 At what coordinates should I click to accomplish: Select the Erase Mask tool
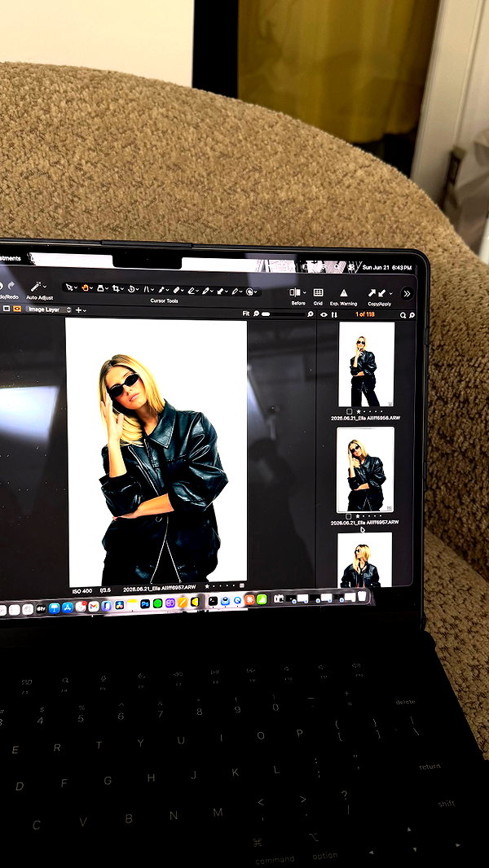(191, 290)
